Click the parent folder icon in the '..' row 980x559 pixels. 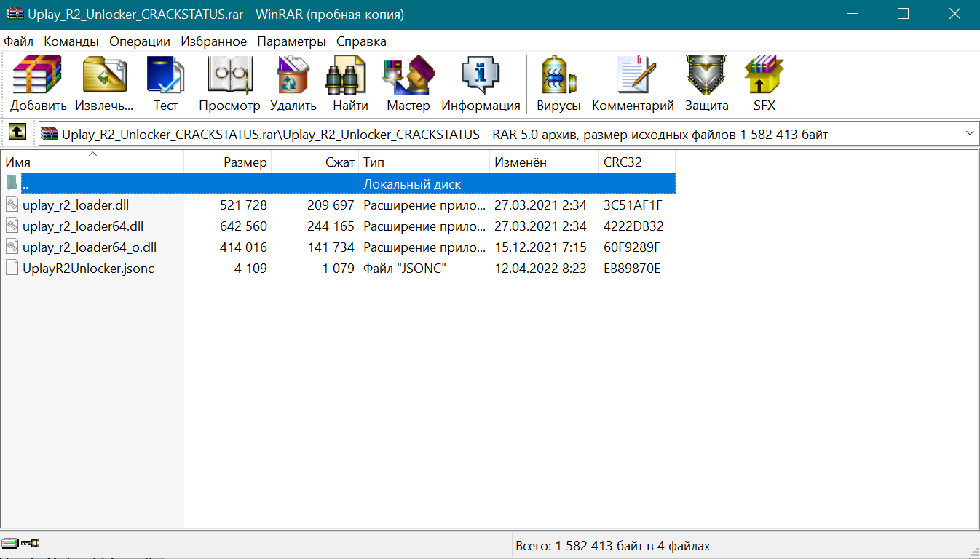point(12,183)
